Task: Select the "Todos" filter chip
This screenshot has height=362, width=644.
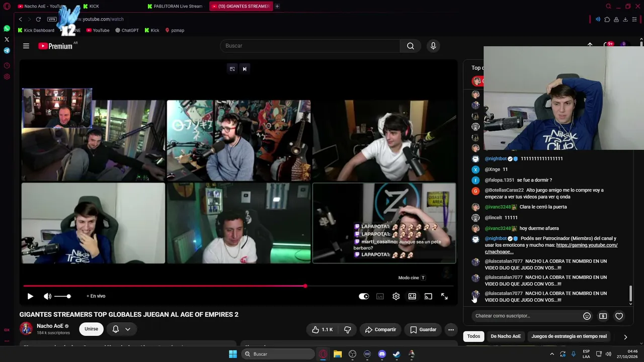Action: coord(473,336)
